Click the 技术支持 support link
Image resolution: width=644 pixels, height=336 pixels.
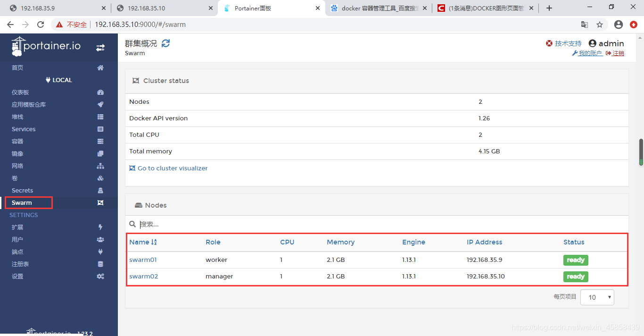coord(564,43)
